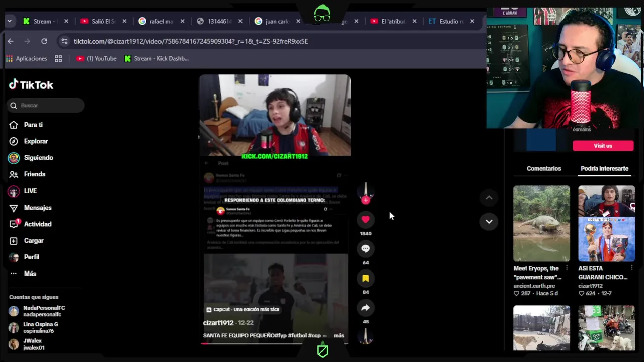This screenshot has height=362, width=644.
Task: Open the Friends section
Action: (x=28, y=174)
